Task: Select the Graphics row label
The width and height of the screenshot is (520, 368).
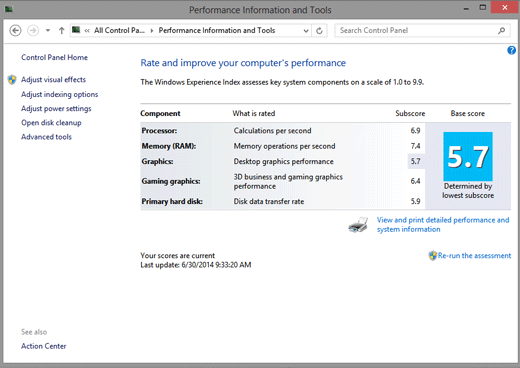Action: [157, 161]
